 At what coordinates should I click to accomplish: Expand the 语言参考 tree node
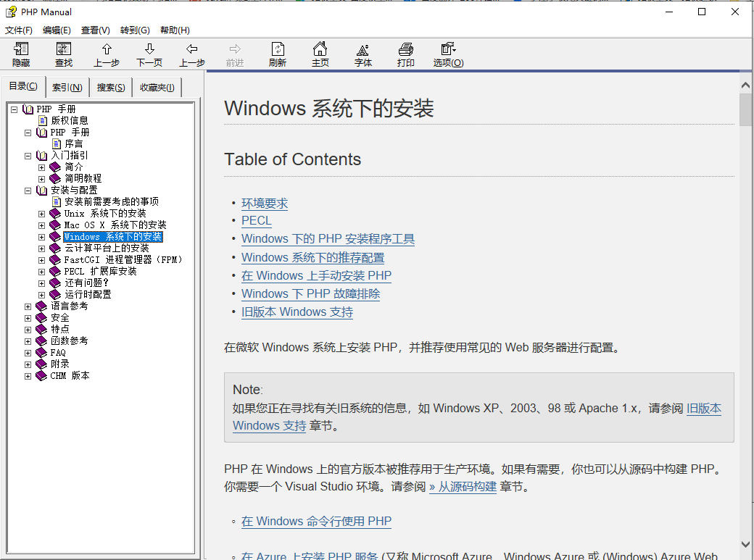tap(28, 306)
